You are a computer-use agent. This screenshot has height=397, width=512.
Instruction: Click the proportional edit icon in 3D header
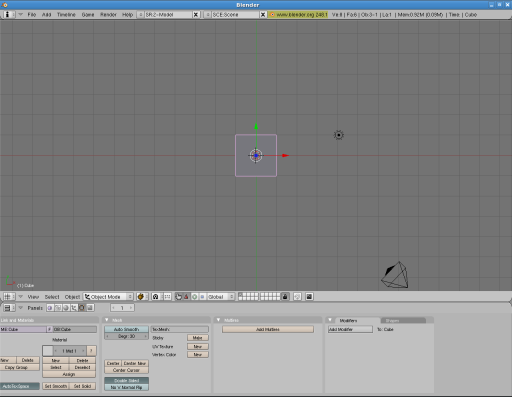point(297,297)
